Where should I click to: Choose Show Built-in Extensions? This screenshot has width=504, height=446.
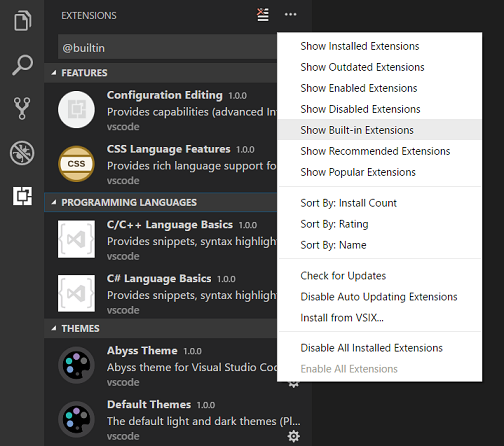click(x=379, y=130)
